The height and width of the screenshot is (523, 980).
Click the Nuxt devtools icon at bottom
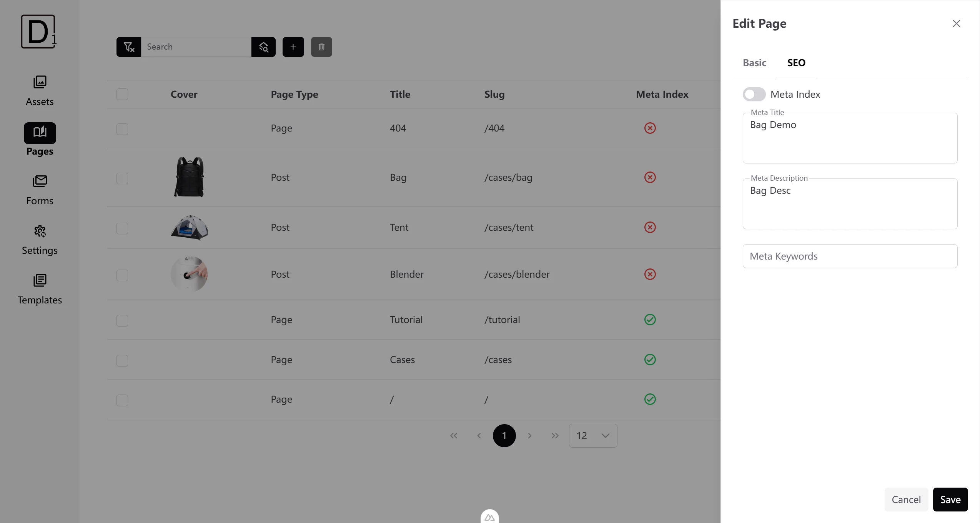tap(489, 516)
